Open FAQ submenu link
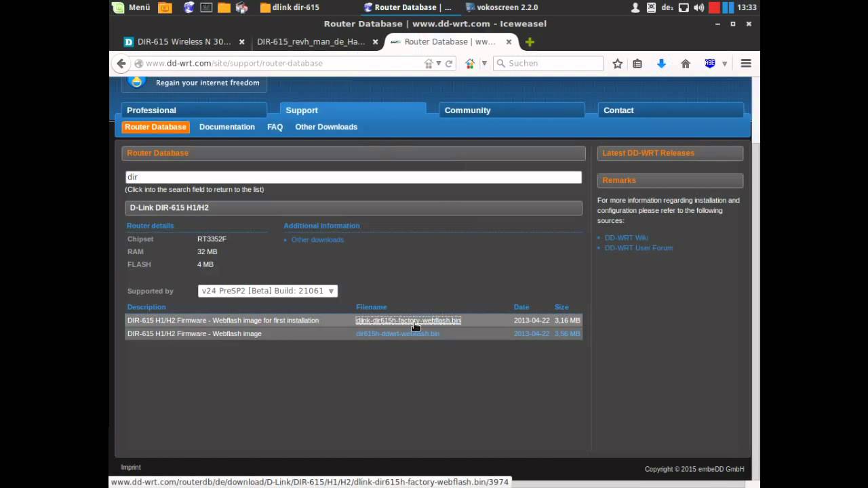The width and height of the screenshot is (868, 488). point(275,127)
